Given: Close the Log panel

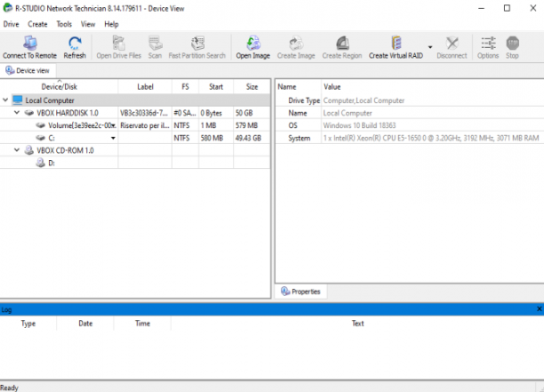Looking at the screenshot, I should point(540,308).
